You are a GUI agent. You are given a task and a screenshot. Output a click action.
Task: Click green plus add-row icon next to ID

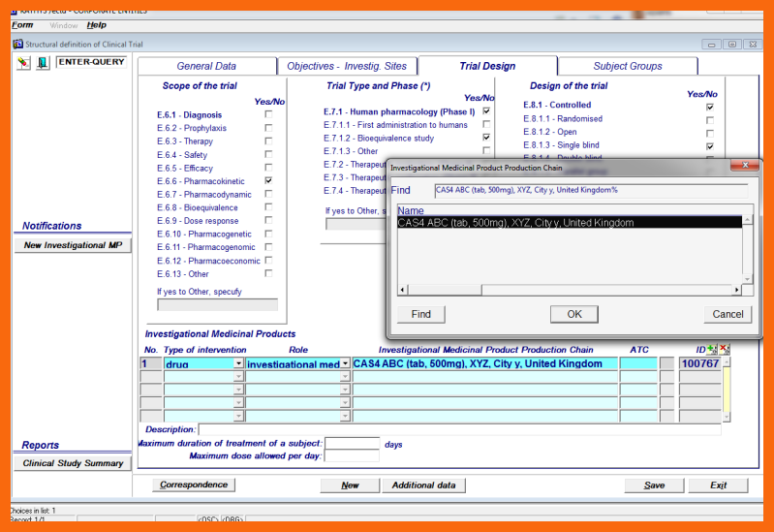tap(712, 349)
